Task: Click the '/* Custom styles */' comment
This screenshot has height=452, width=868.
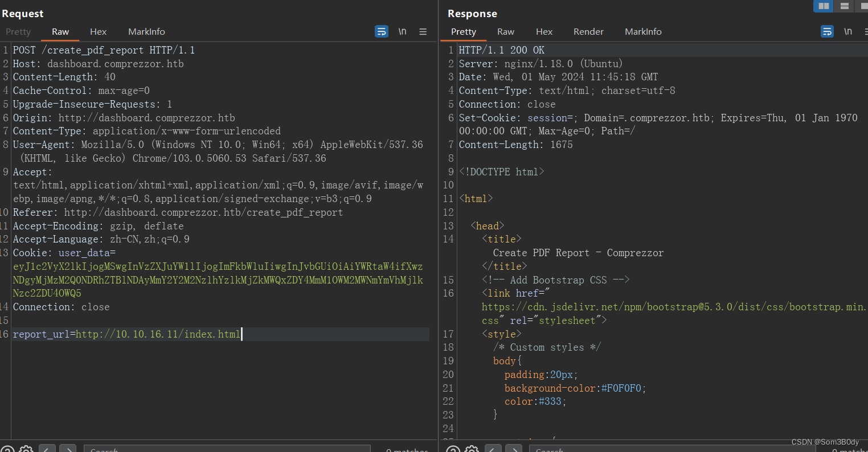Action: [x=547, y=347]
